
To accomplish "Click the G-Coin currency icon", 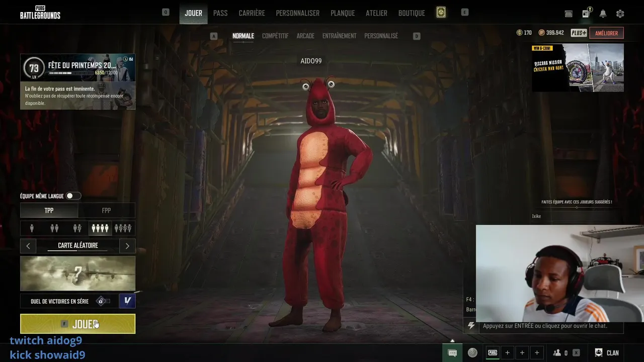I will click(520, 33).
